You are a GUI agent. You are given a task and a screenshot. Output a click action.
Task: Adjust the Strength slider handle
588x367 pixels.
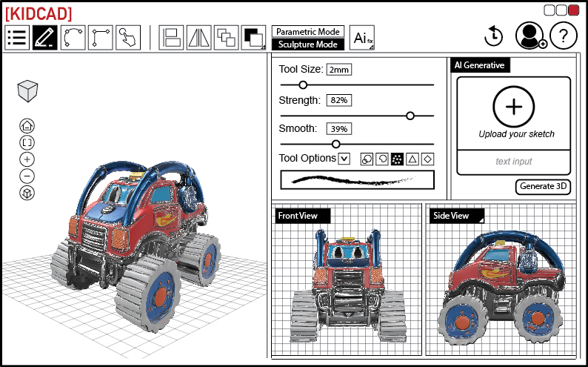410,116
